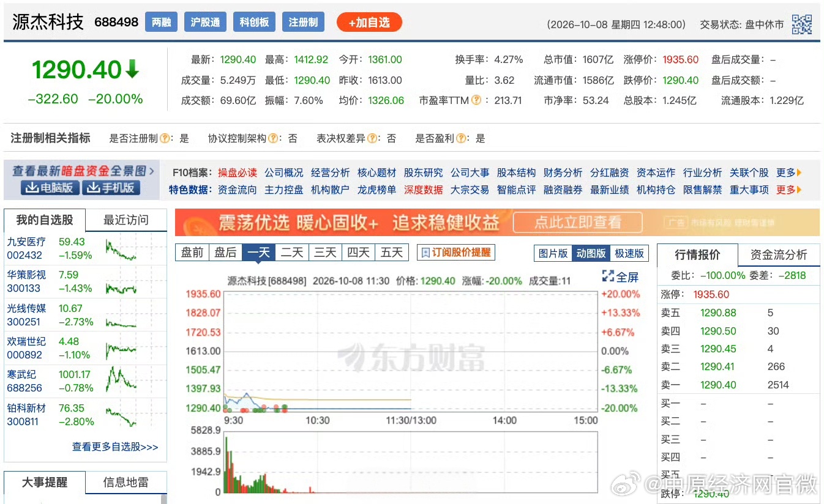
Task: Expand 更多 in the 特色数据 row
Action: point(789,190)
